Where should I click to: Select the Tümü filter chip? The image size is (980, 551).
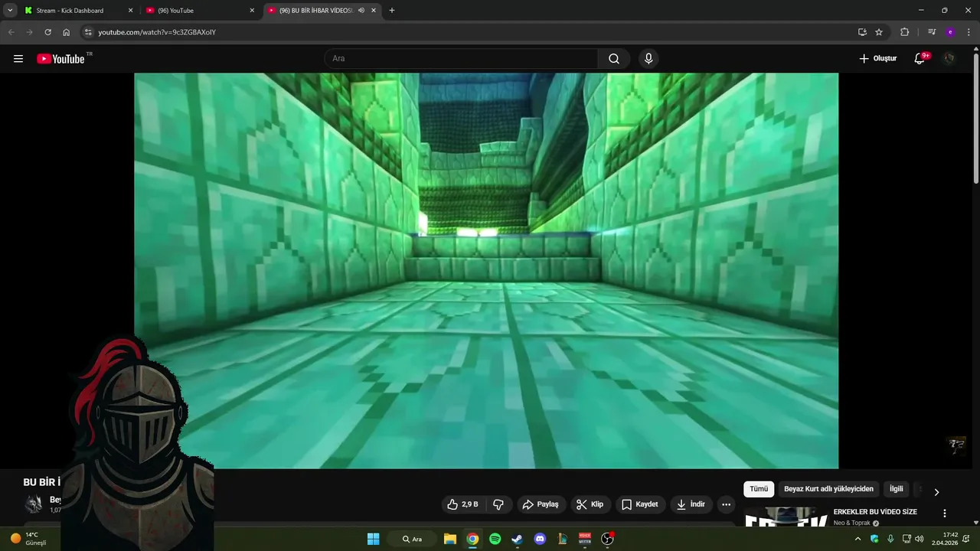click(x=759, y=489)
